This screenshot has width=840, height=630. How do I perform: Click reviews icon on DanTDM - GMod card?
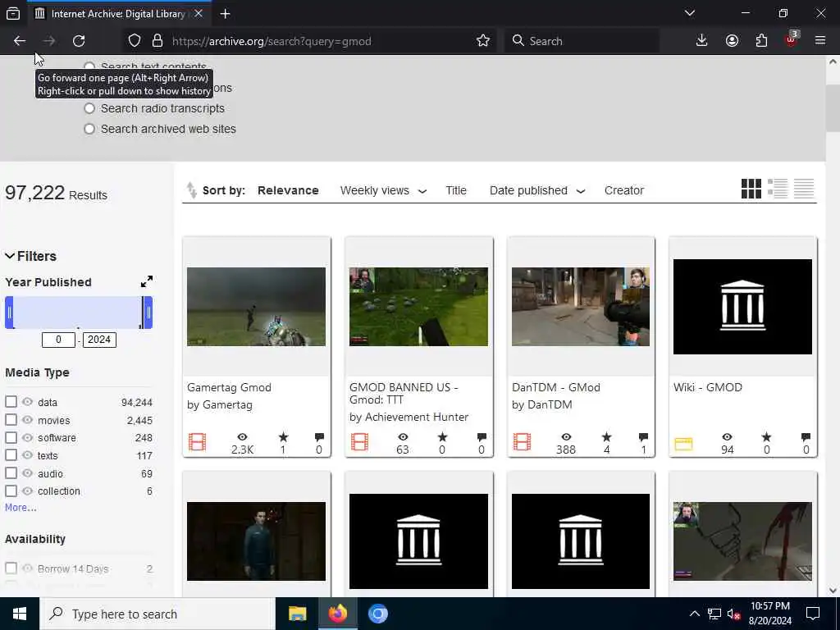coord(643,437)
